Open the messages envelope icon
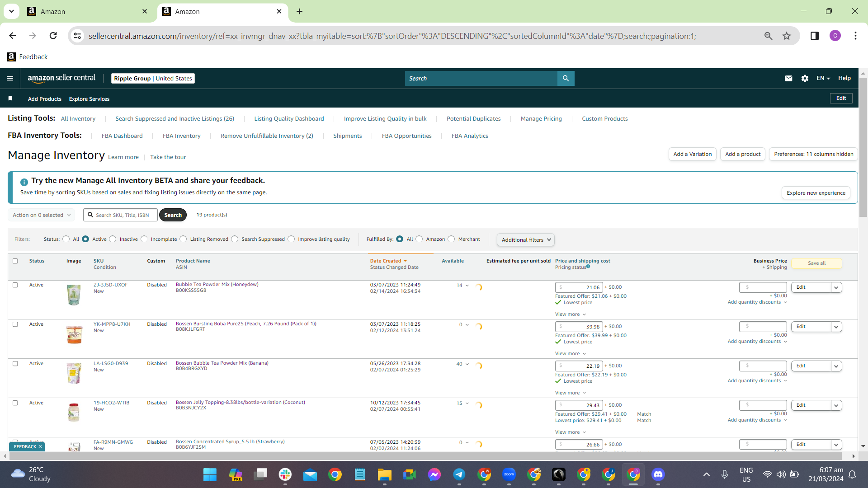The width and height of the screenshot is (868, 488). coord(788,78)
